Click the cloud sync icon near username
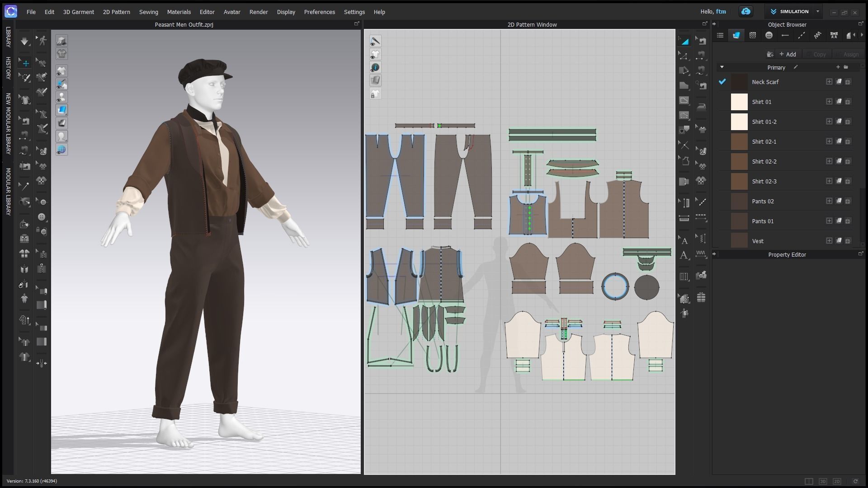Viewport: 868px width, 488px height. (746, 12)
